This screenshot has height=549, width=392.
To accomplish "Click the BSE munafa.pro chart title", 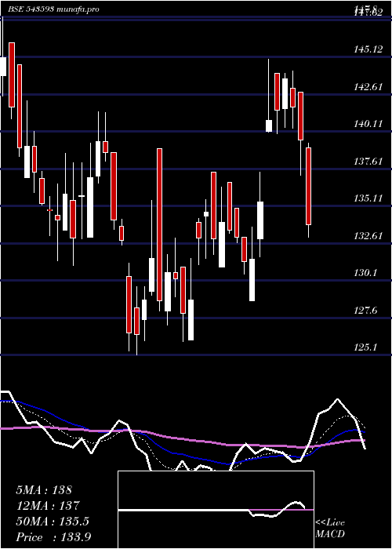I will pyautogui.click(x=53, y=9).
